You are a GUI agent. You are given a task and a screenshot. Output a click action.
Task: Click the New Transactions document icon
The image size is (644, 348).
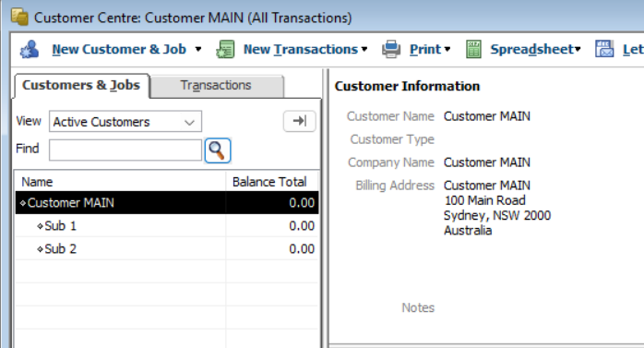(x=225, y=49)
